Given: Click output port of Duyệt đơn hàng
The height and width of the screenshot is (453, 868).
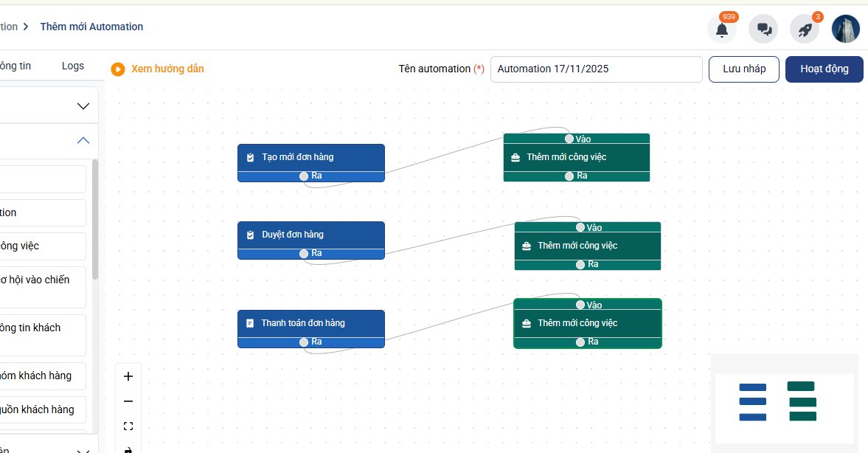Looking at the screenshot, I should 304,254.
